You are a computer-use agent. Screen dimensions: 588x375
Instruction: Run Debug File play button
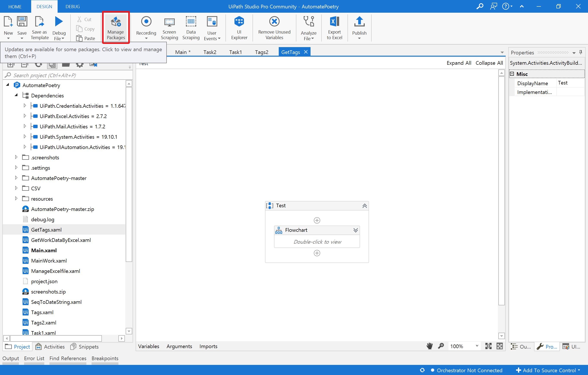pos(59,22)
